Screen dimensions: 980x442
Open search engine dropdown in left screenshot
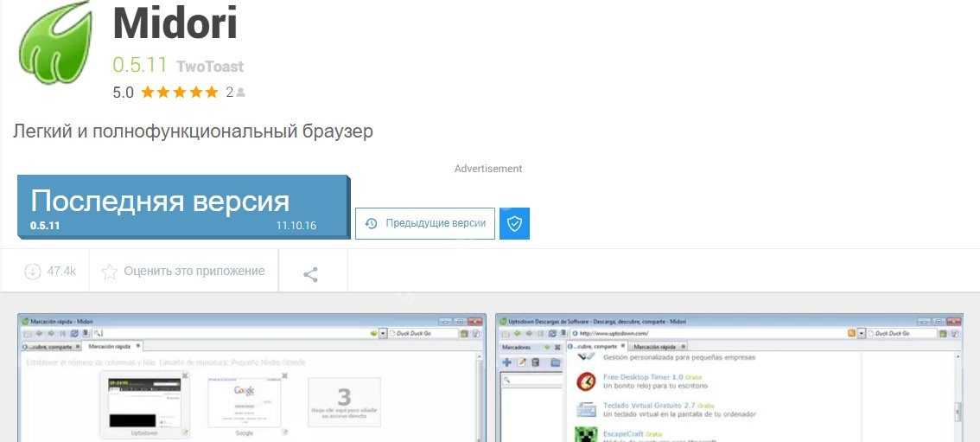[x=383, y=333]
